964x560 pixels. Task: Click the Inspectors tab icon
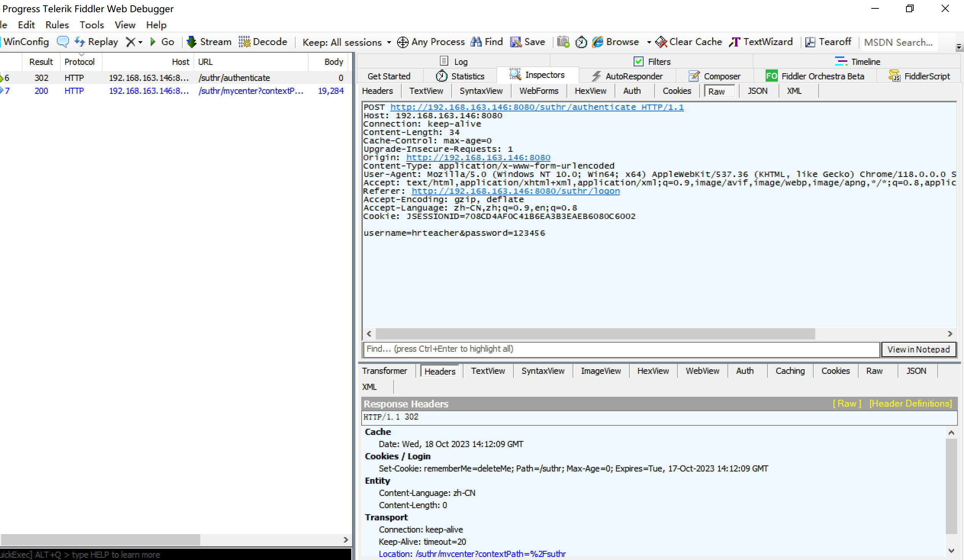(x=515, y=74)
